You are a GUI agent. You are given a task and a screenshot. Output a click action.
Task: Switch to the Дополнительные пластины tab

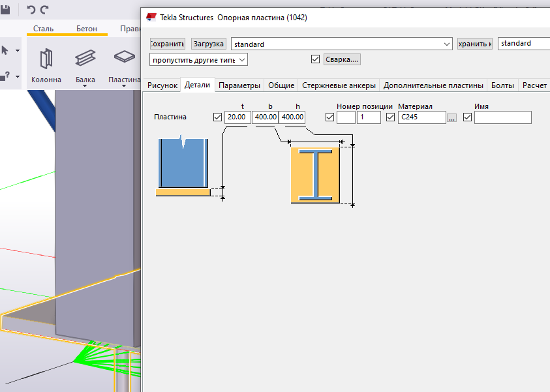(x=433, y=85)
